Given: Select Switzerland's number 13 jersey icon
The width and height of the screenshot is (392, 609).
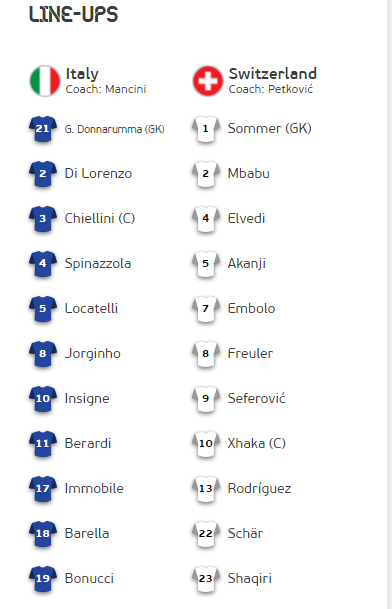Looking at the screenshot, I should pyautogui.click(x=206, y=489).
